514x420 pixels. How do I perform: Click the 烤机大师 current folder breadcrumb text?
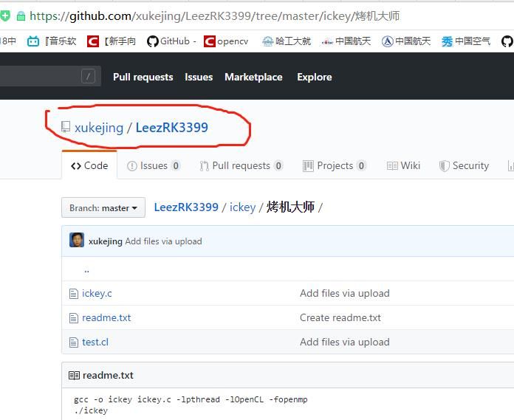pos(290,207)
